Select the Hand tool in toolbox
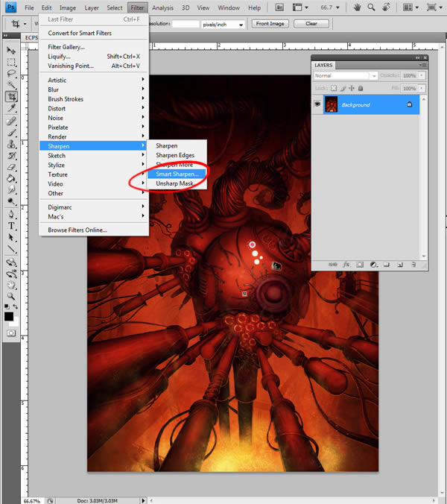Viewport: 447px width, 504px height. [x=11, y=285]
